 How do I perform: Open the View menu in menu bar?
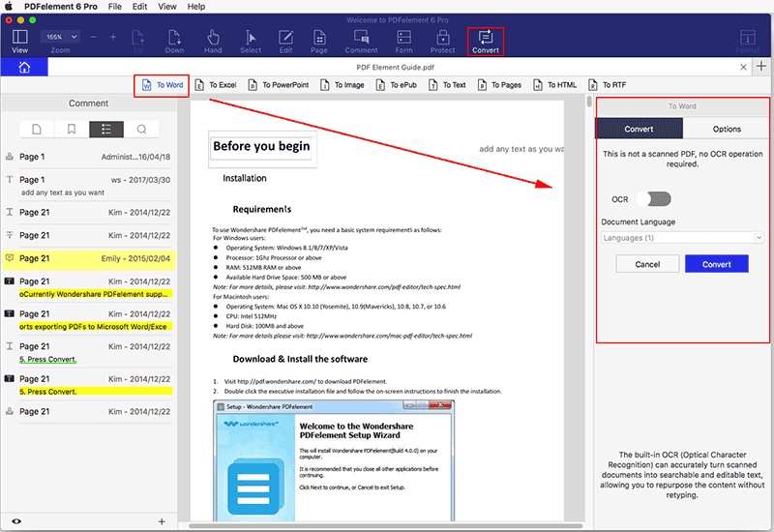pos(167,7)
